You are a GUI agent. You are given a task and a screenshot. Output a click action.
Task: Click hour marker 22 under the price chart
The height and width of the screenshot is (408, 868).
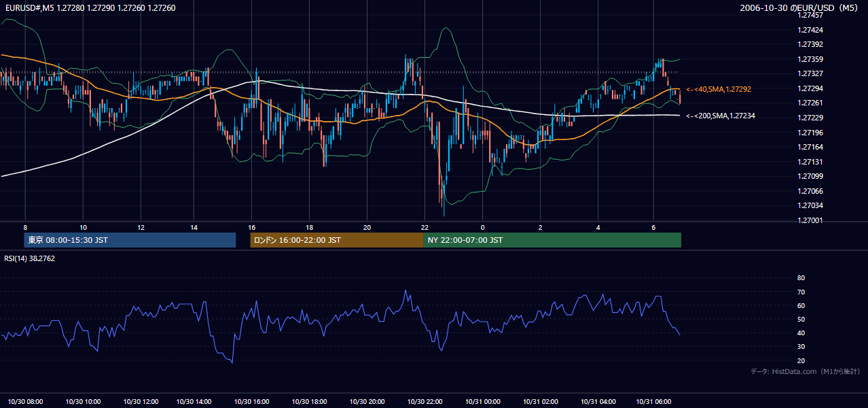(424, 227)
